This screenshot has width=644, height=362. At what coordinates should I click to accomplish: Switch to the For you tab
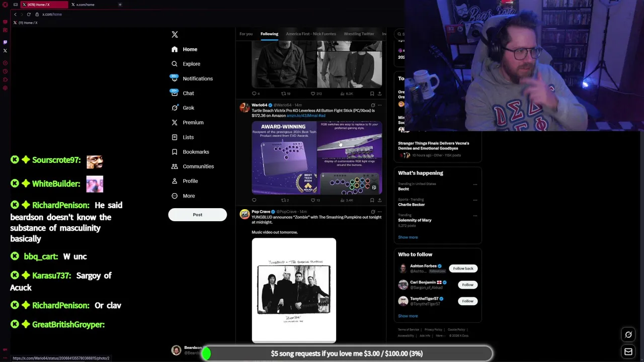coord(246,34)
